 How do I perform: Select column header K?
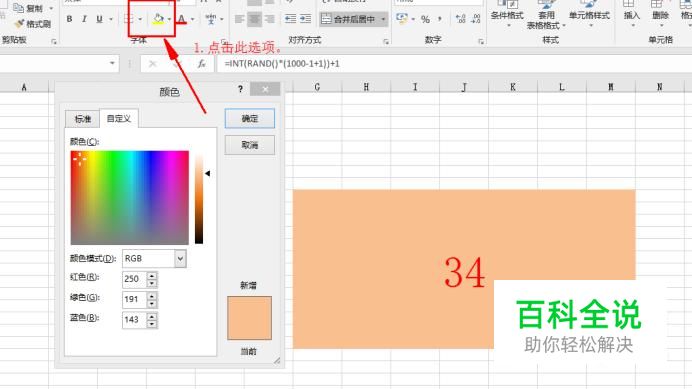[x=512, y=87]
